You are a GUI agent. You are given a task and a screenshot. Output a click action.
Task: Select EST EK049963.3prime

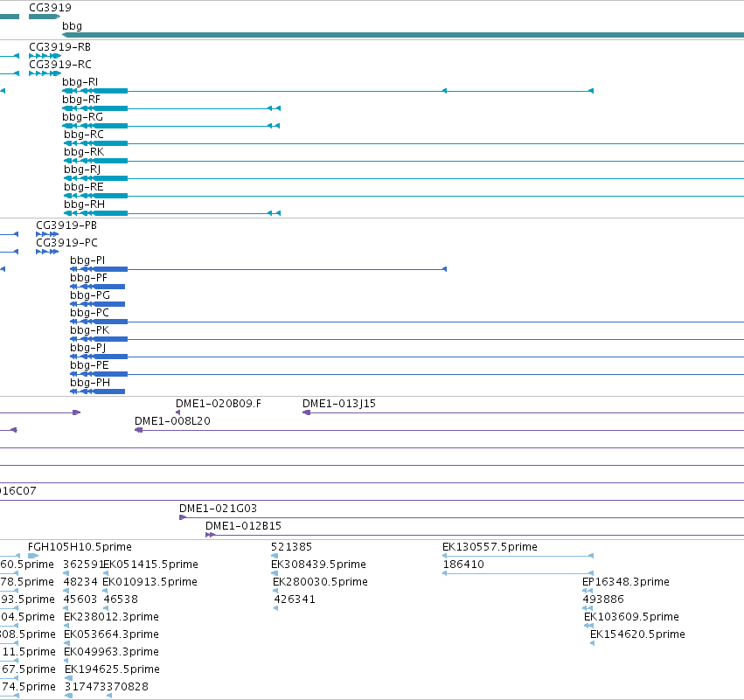(112, 652)
